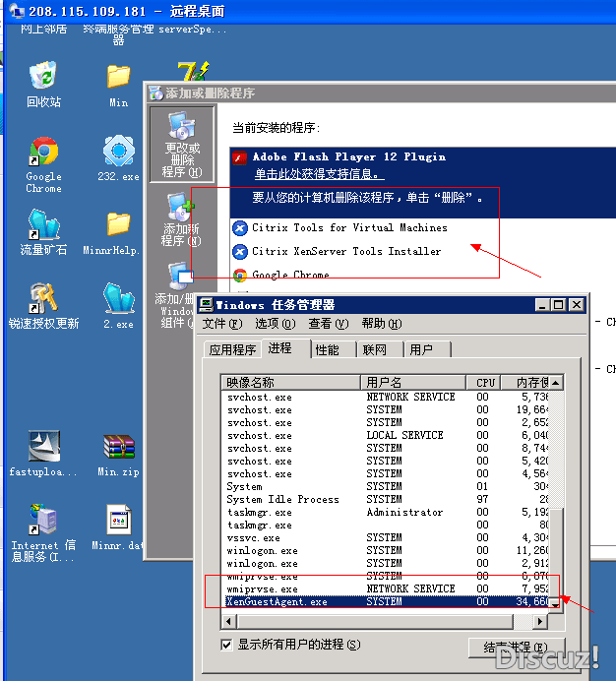Click the Adobe Flash Player plugin icon
Viewport: 616px width, 681px height.
tap(239, 157)
